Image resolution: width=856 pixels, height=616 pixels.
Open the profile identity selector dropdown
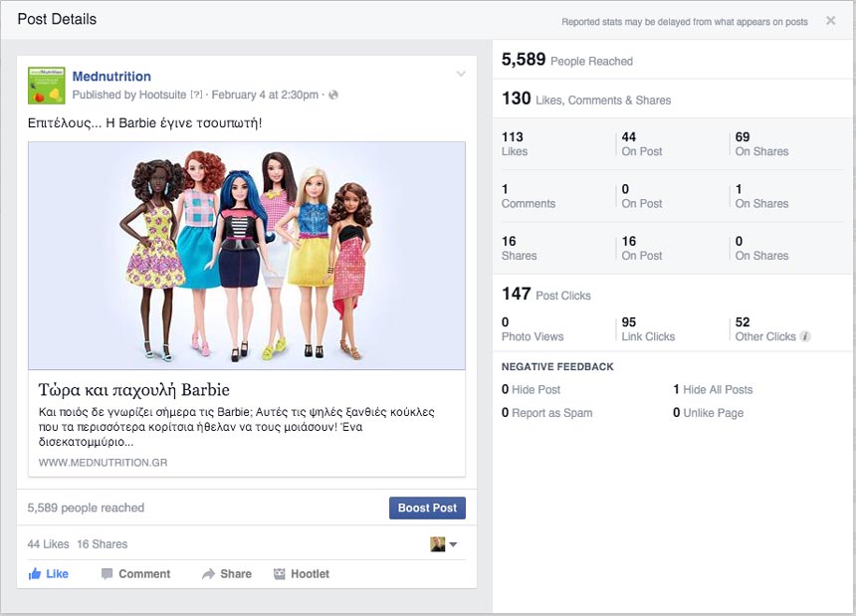(443, 544)
